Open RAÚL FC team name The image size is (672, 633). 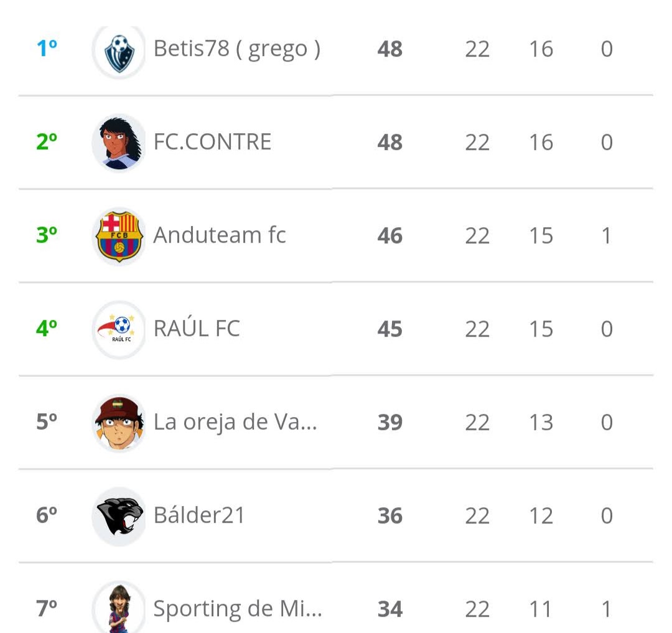coord(197,328)
